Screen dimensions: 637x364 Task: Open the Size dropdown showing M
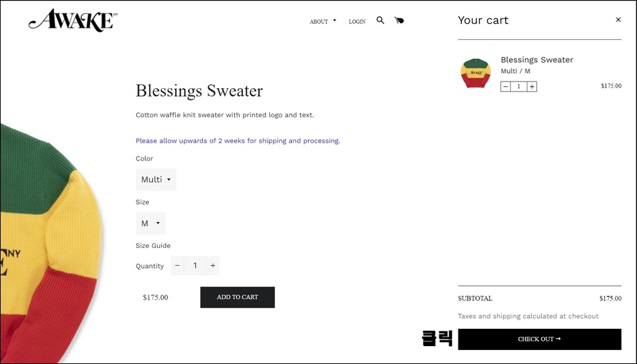point(151,223)
